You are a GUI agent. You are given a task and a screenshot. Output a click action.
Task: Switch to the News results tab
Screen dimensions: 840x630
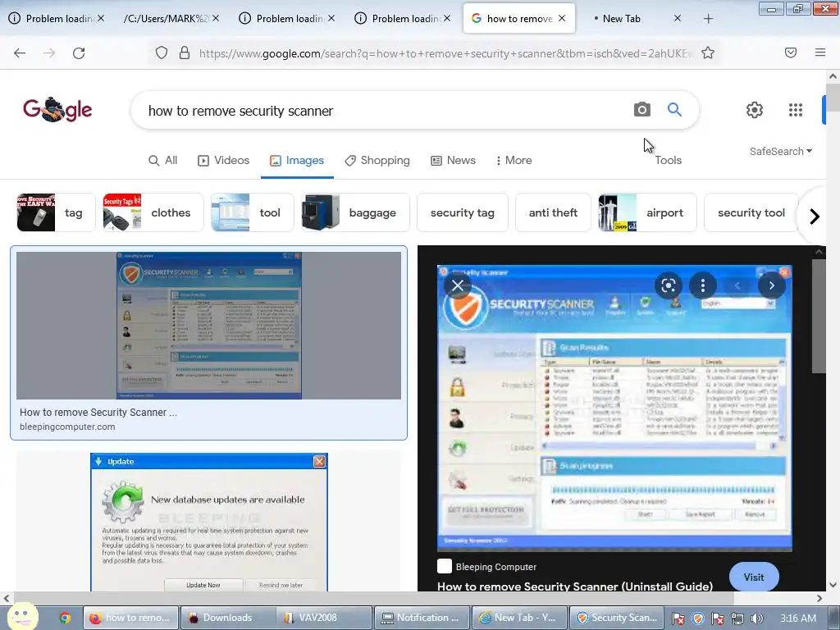click(453, 160)
